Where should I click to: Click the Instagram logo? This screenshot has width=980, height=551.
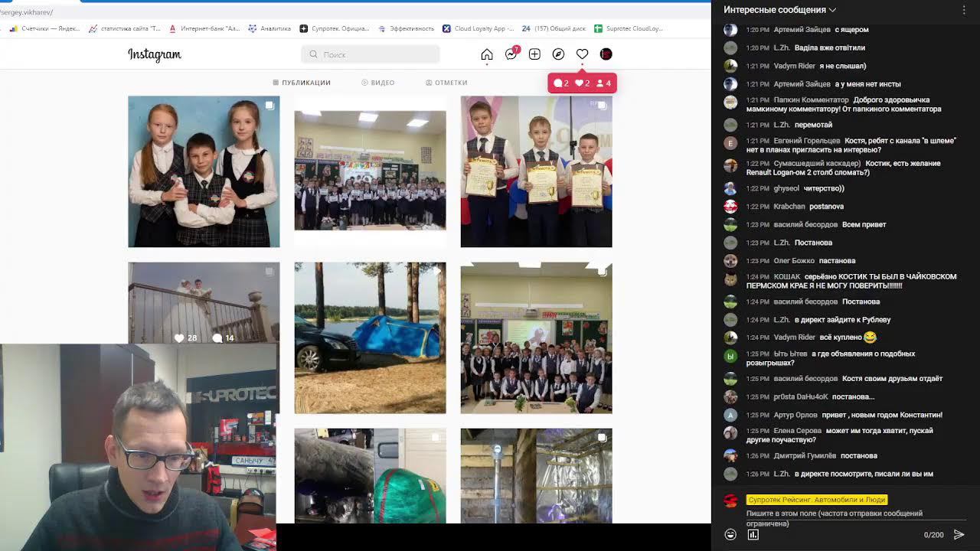click(x=154, y=54)
